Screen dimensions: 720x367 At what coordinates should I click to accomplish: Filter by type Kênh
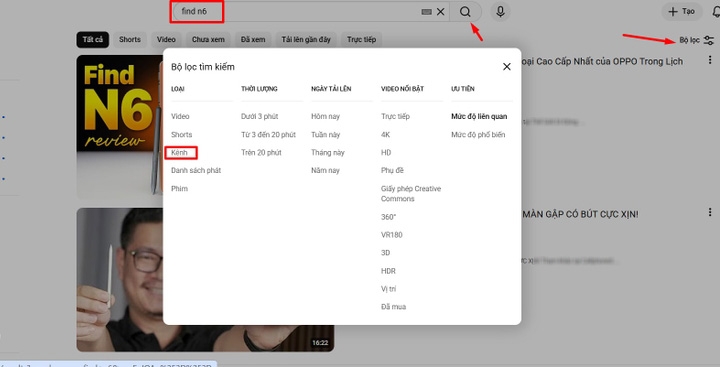pos(179,152)
